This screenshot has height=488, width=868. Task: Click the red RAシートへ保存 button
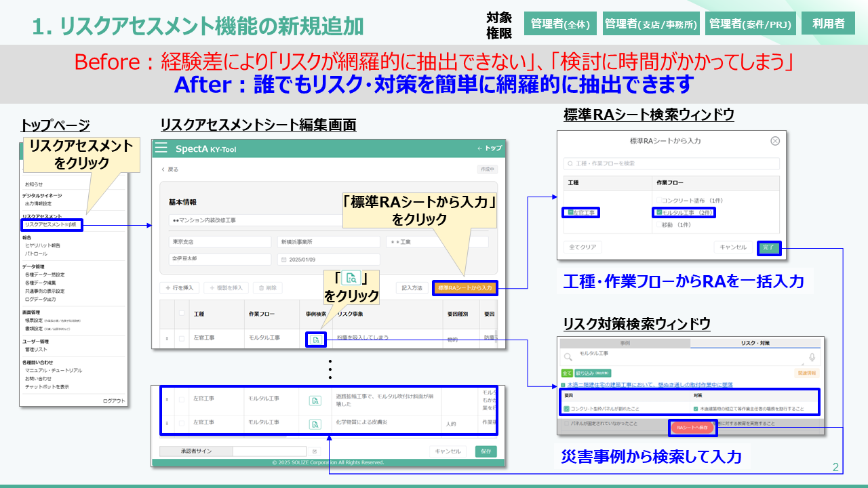tap(692, 428)
